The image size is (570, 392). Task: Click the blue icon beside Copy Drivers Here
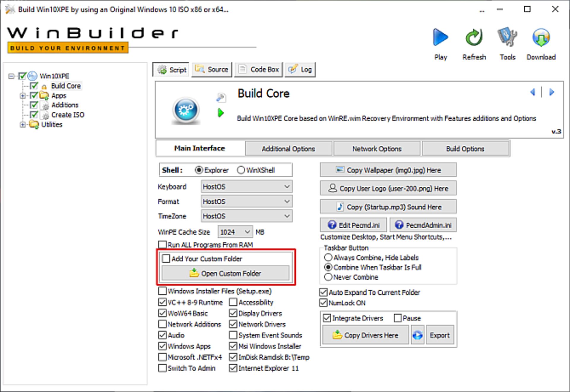click(x=417, y=335)
